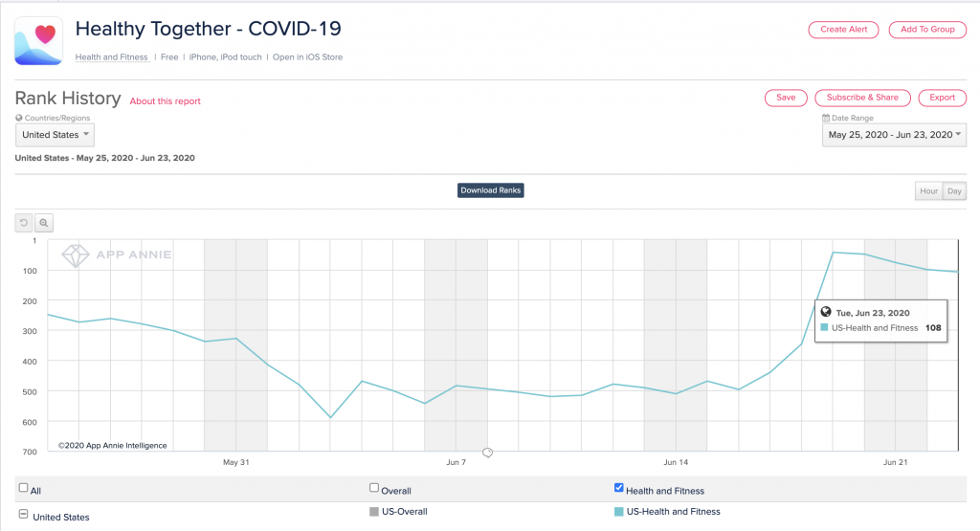
Task: Uncheck the Health and Fitness checkbox
Action: (x=618, y=489)
